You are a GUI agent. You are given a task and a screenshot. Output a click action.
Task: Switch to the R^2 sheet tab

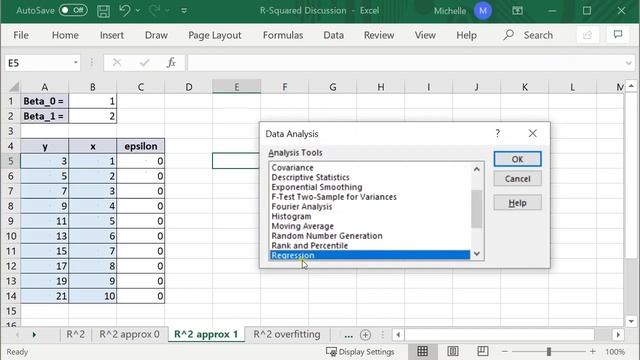(x=76, y=334)
